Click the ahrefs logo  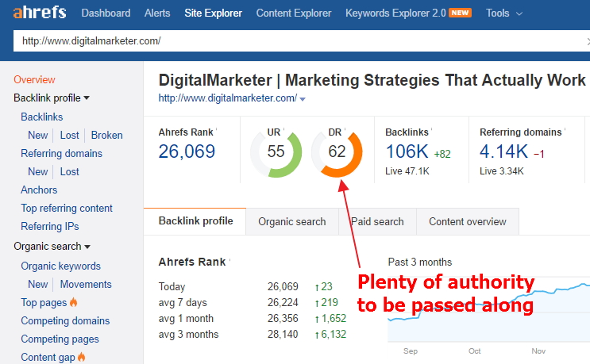pos(40,13)
